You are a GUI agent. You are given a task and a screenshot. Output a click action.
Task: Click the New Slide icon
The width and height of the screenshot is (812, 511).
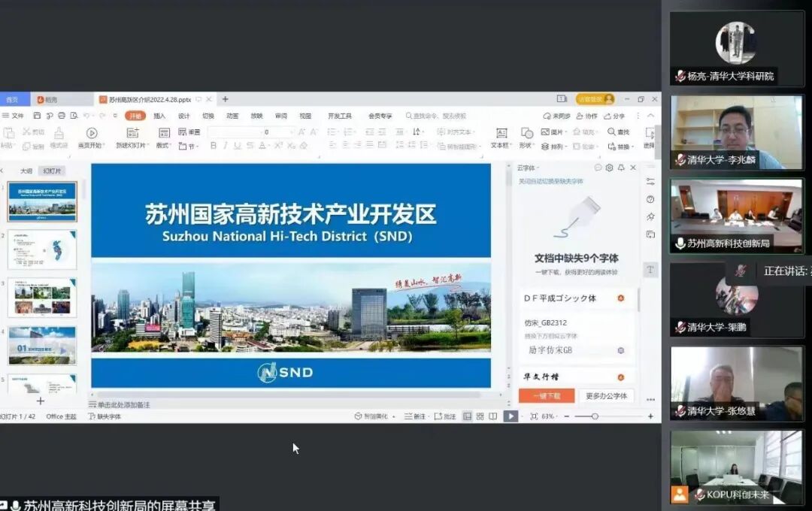tap(132, 133)
